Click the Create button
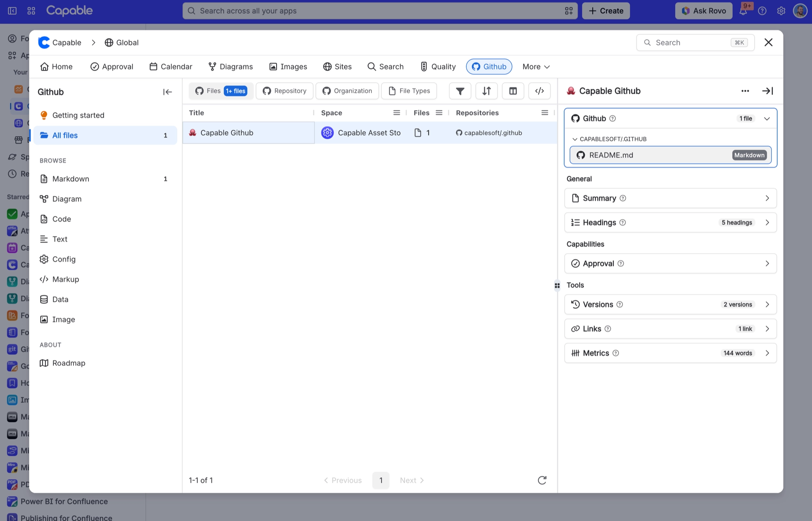Image resolution: width=812 pixels, height=521 pixels. coord(606,11)
